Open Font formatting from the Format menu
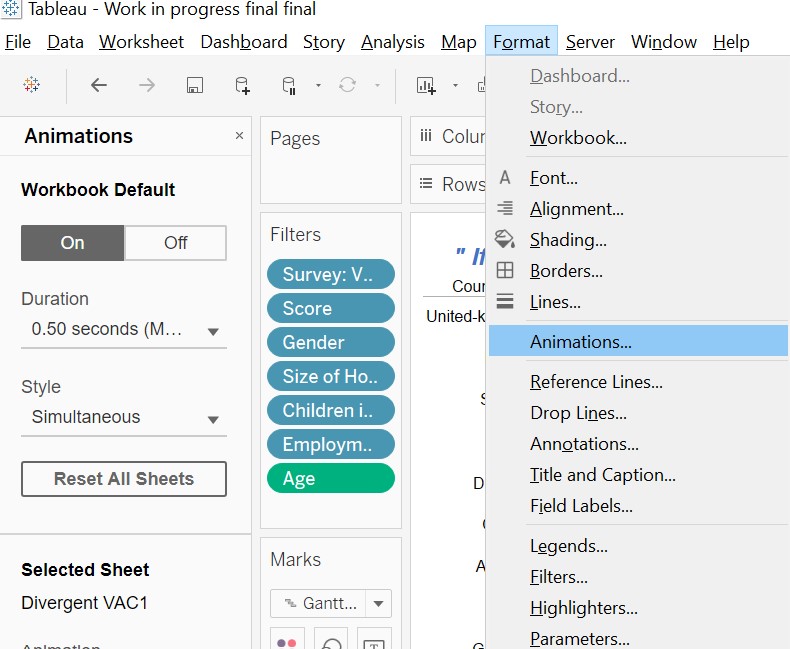 (x=554, y=178)
